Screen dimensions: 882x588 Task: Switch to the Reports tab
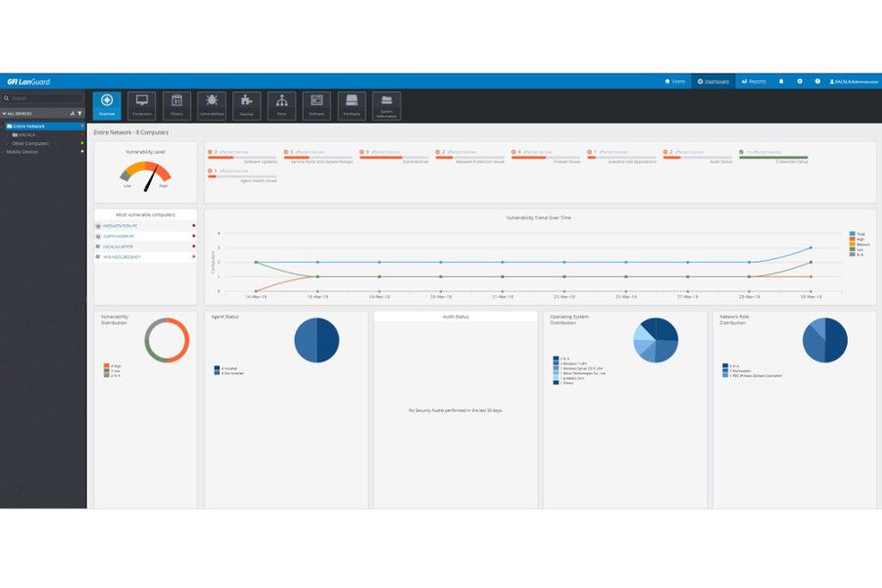(754, 81)
